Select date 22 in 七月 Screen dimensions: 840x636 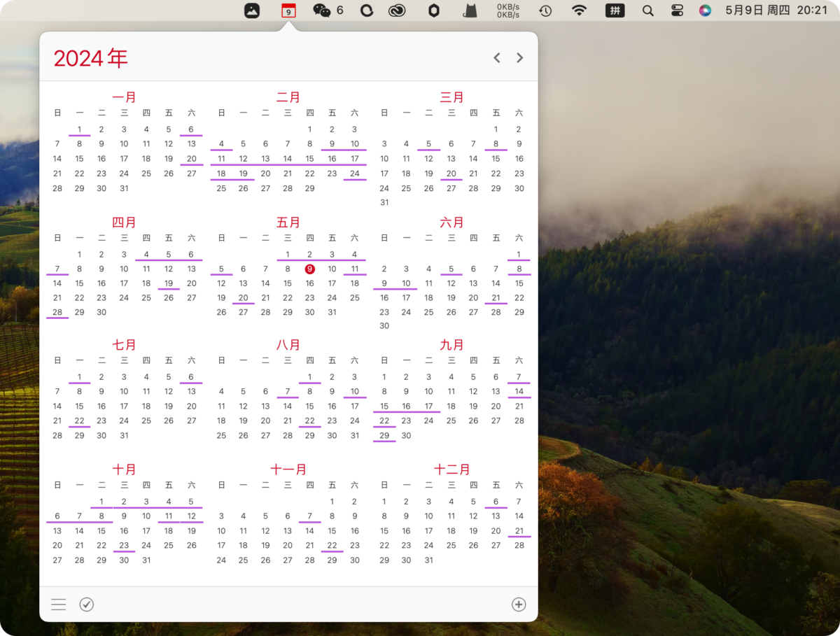80,421
